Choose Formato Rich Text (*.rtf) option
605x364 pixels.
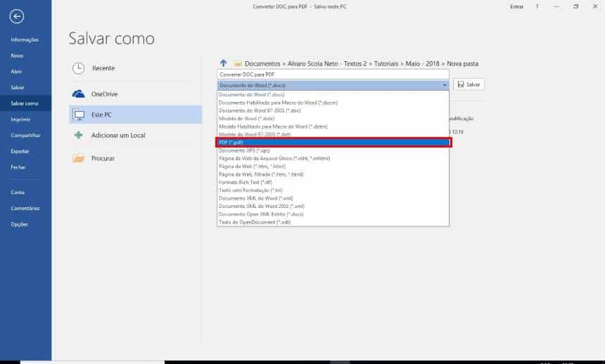pyautogui.click(x=243, y=181)
